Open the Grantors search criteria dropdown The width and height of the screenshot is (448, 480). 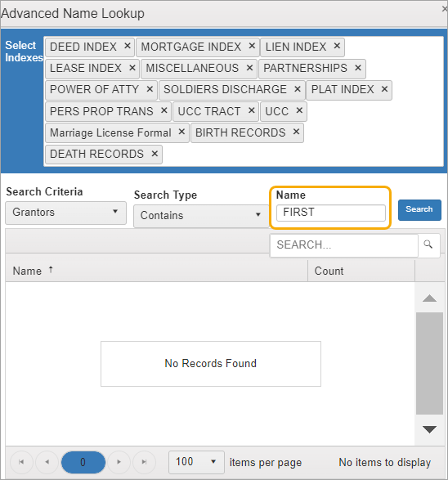[65, 213]
